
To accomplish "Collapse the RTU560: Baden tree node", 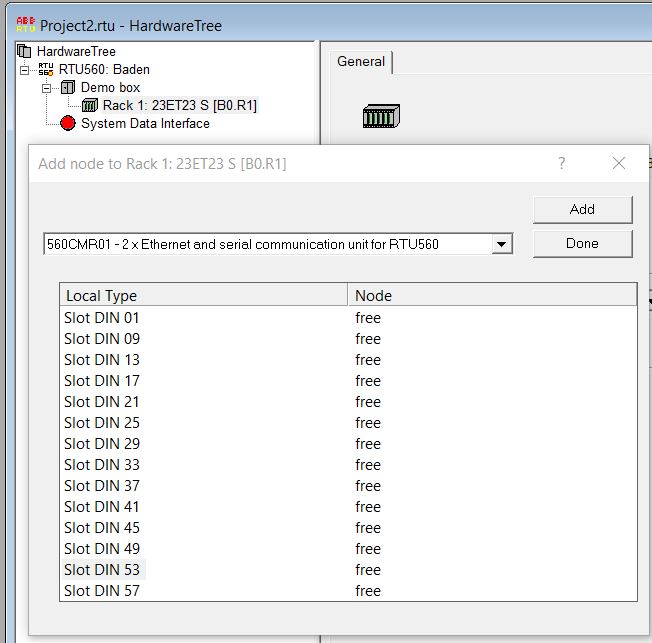I will (x=25, y=70).
